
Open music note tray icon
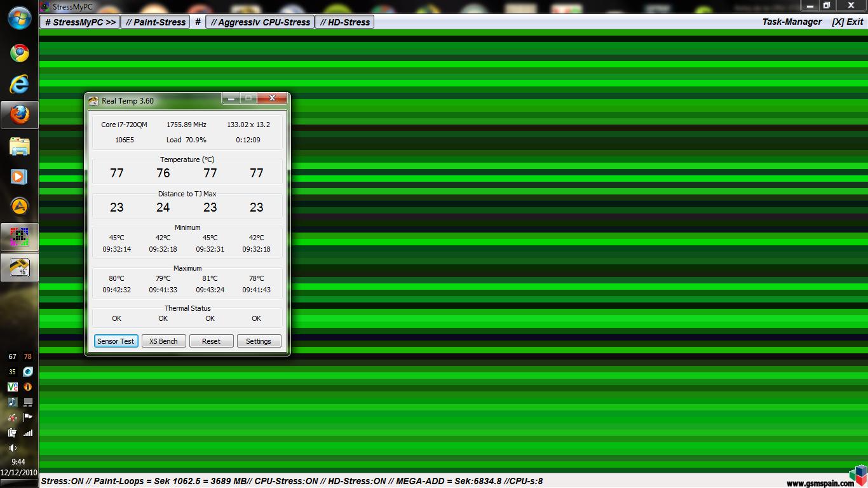coord(12,402)
